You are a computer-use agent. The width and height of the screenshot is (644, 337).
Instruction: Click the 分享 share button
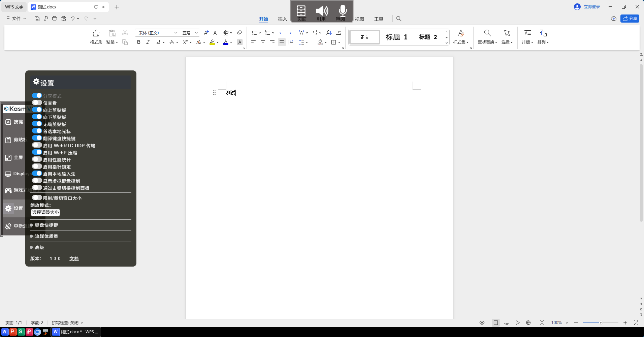(630, 19)
